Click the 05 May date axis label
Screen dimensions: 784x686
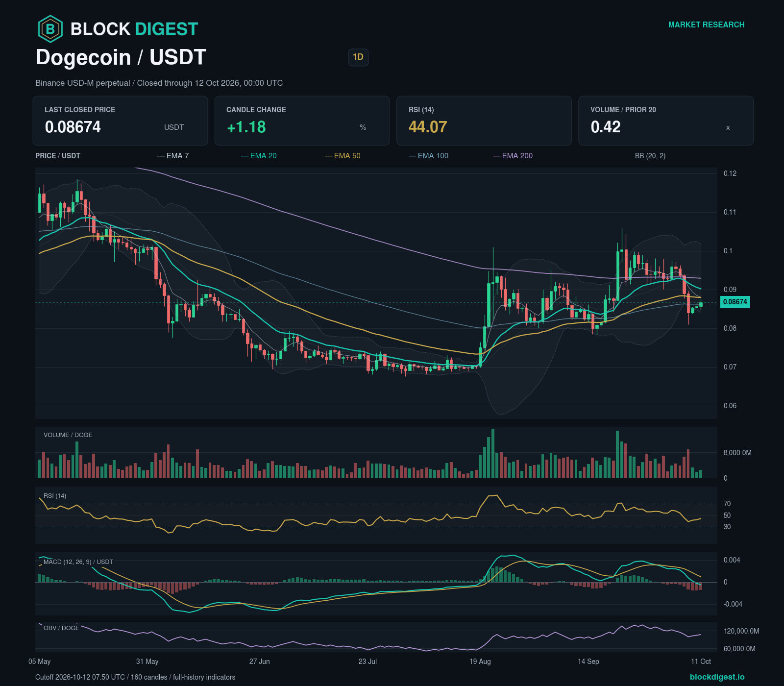[x=40, y=661]
